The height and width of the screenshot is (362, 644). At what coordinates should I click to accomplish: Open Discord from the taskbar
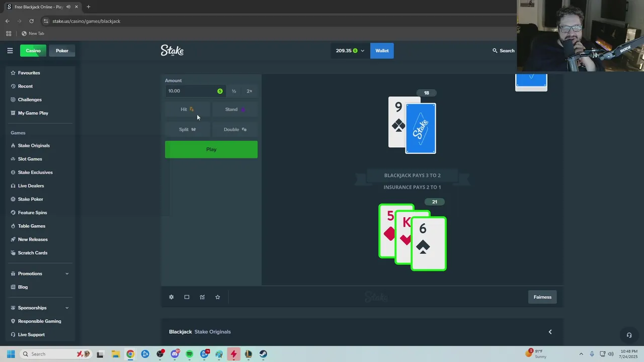pyautogui.click(x=175, y=354)
